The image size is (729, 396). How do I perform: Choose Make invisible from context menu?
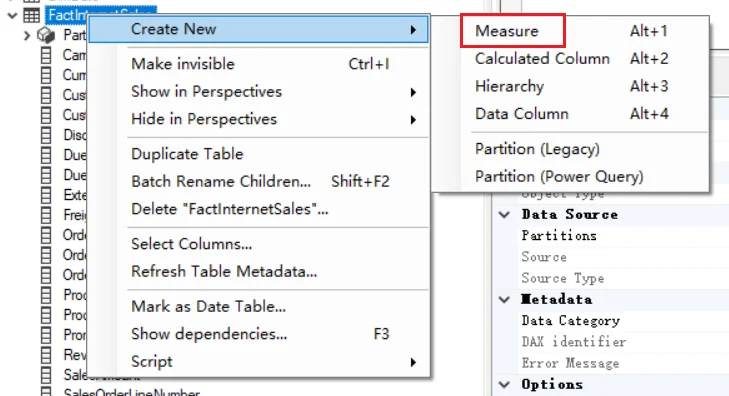tap(258, 64)
